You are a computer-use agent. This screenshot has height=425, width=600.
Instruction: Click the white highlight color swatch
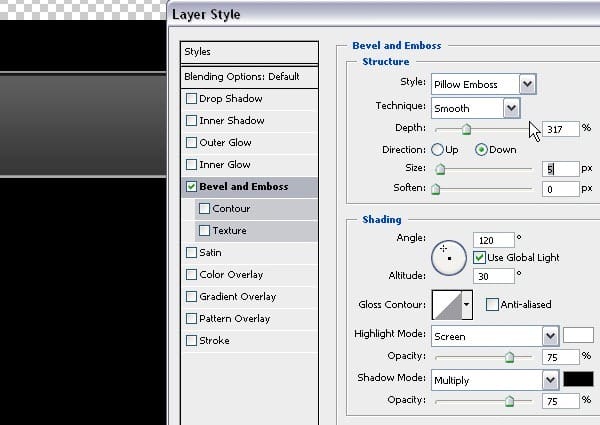click(x=578, y=335)
